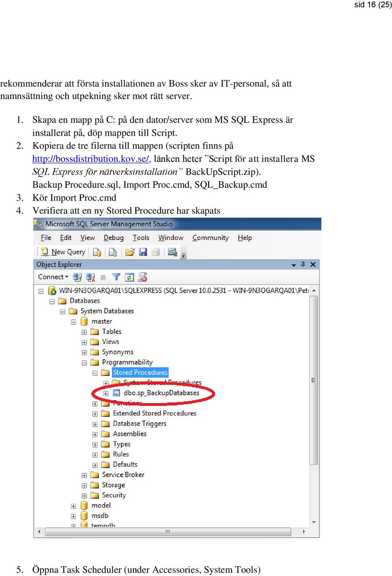This screenshot has width=392, height=576.
Task: Click the horizontal scrollbar left arrow
Action: click(x=39, y=532)
